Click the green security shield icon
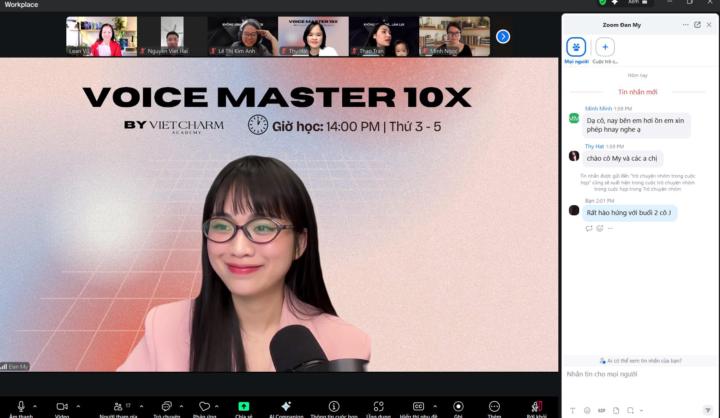 (602, 2)
